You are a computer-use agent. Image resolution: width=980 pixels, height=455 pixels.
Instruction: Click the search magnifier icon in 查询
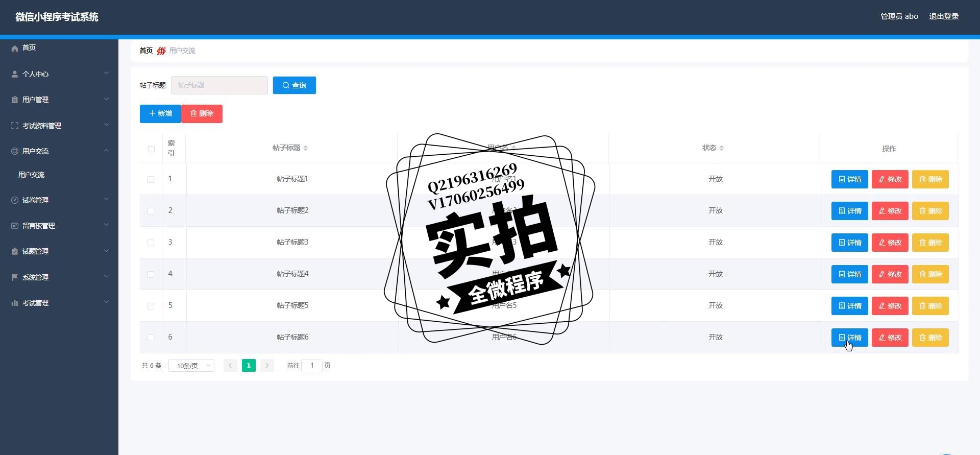click(286, 85)
